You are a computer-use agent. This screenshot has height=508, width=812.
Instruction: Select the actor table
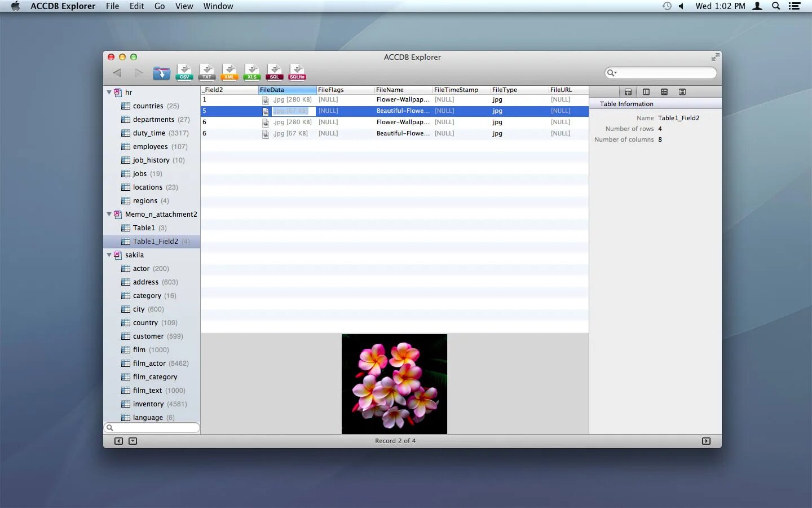(x=152, y=268)
